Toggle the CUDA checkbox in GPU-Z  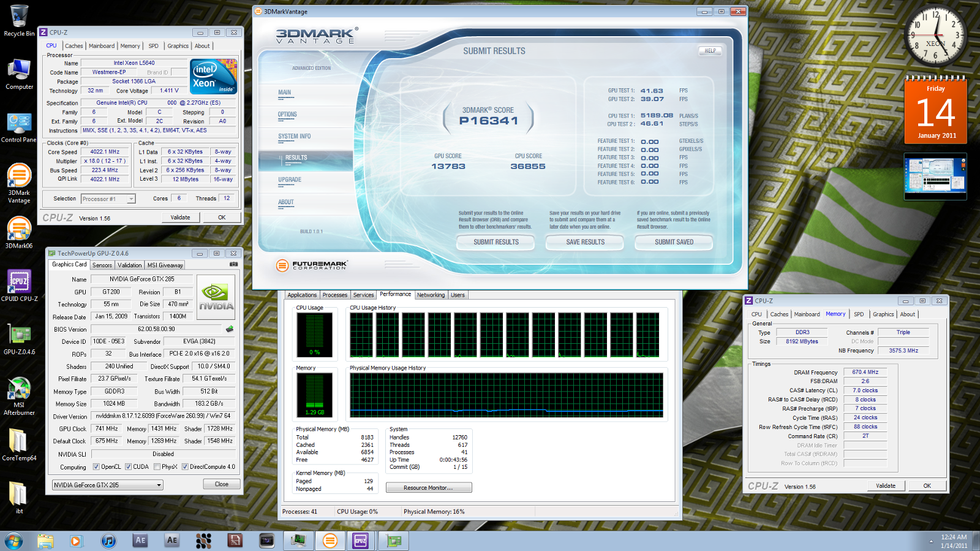tap(129, 467)
